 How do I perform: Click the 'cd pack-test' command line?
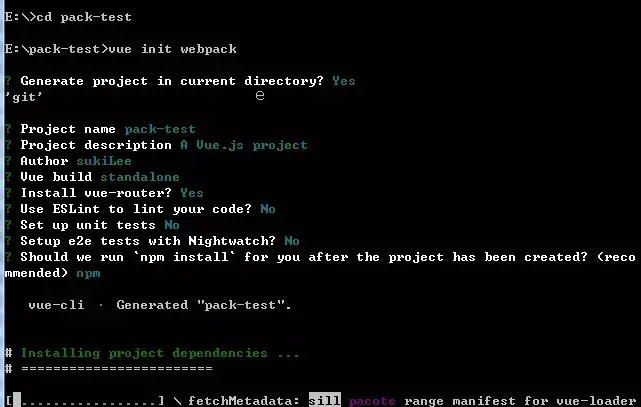pyautogui.click(x=68, y=17)
